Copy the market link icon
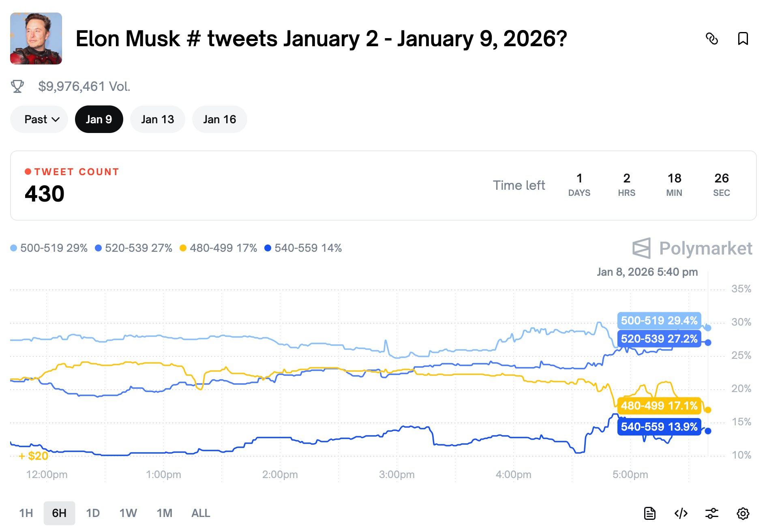Image resolution: width=767 pixels, height=532 pixels. click(712, 39)
